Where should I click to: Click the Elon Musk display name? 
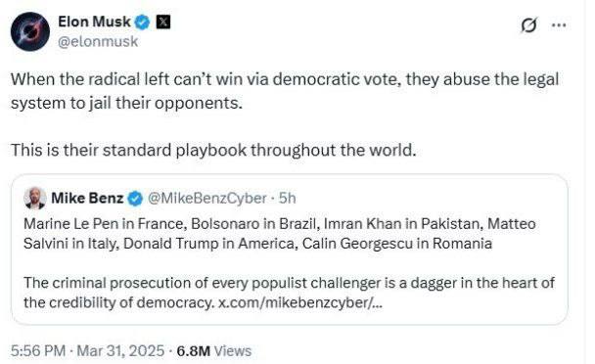point(94,22)
